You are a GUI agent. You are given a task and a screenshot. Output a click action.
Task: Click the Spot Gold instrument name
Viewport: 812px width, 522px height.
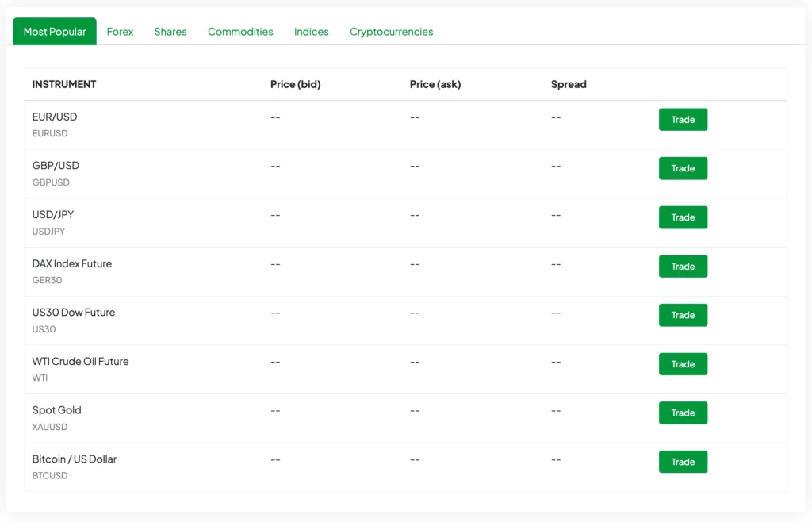click(56, 410)
